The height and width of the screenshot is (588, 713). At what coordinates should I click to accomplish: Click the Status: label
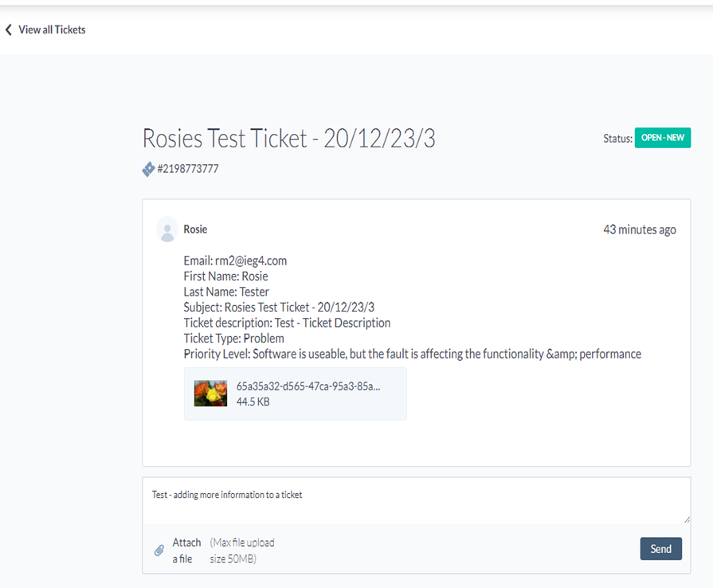(617, 139)
